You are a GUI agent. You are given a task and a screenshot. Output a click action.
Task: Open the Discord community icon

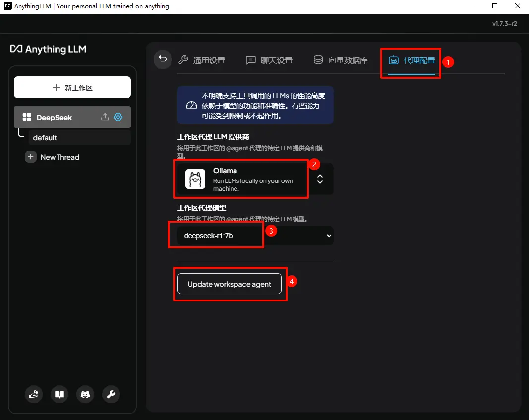[85, 394]
